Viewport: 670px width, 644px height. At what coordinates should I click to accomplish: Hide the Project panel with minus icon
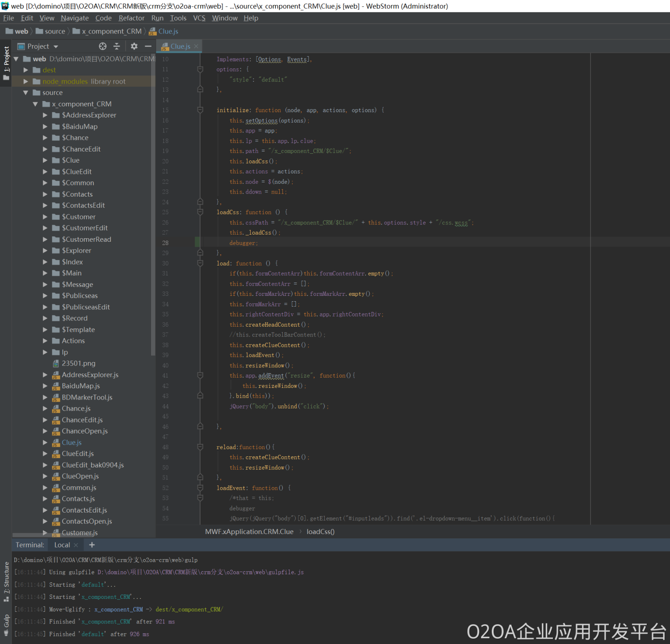[148, 46]
